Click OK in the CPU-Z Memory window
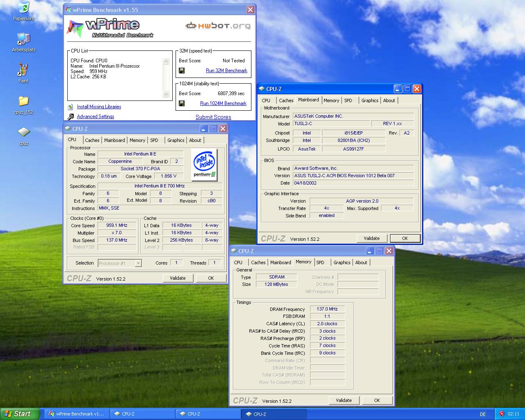Image resolution: width=525 pixels, height=420 pixels. click(x=377, y=400)
